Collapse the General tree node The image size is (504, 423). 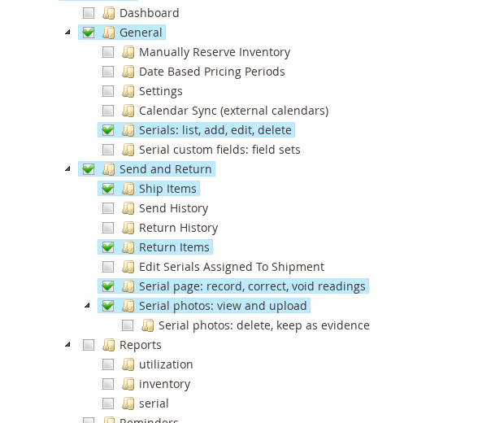point(67,32)
